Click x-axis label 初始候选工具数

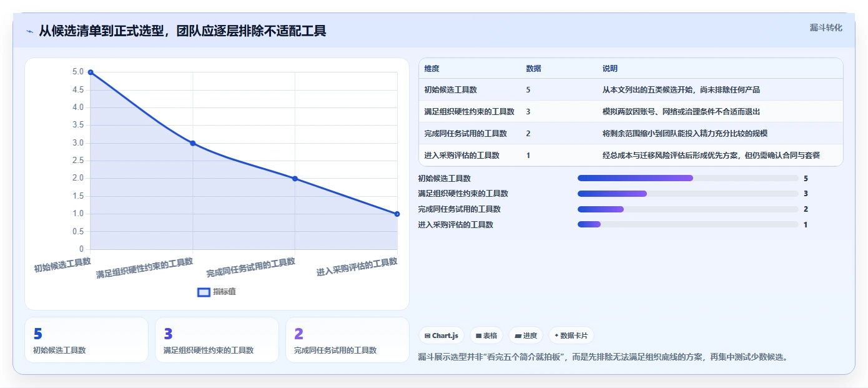coord(62,265)
